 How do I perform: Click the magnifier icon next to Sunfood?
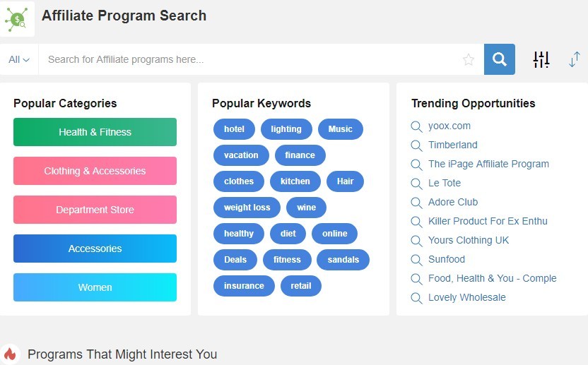point(416,260)
